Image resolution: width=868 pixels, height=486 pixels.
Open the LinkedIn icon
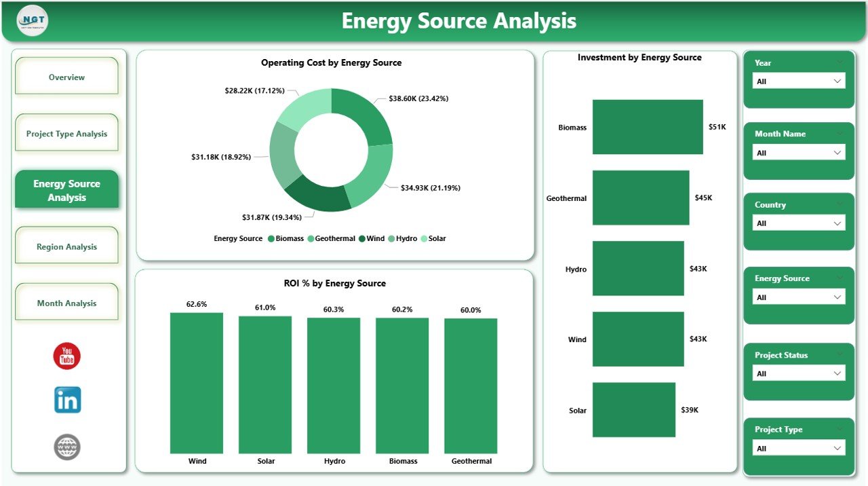pos(66,400)
